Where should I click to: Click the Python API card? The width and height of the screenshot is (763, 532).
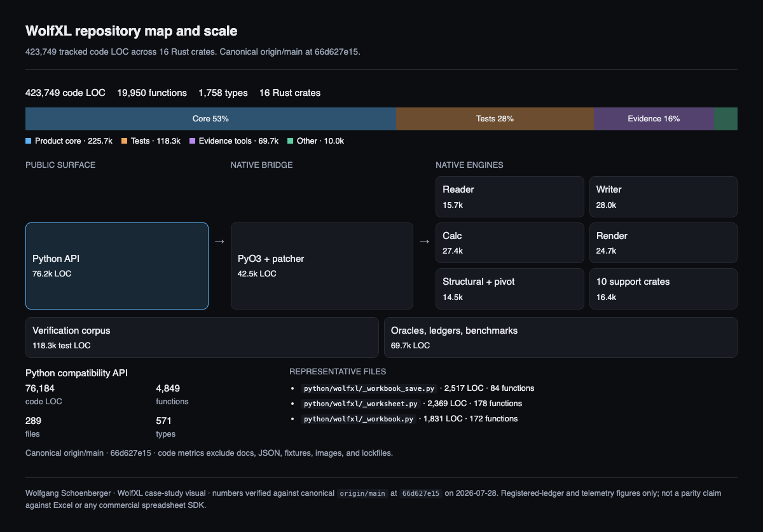click(117, 266)
